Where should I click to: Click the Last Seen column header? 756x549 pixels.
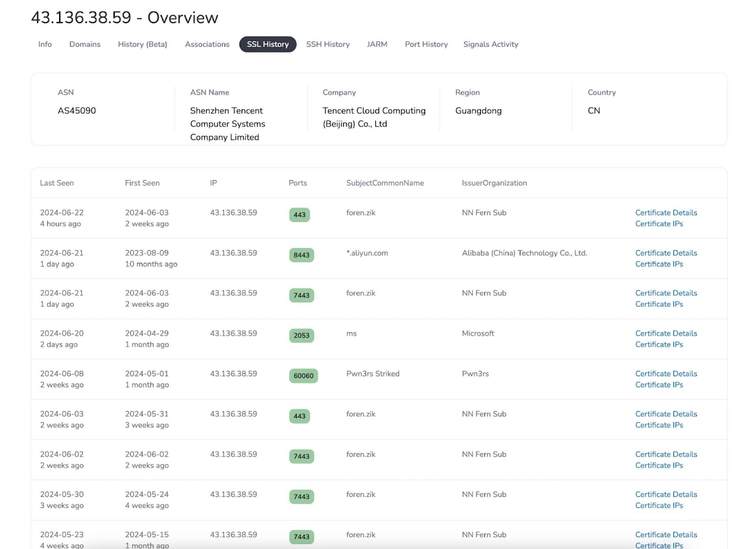(57, 183)
